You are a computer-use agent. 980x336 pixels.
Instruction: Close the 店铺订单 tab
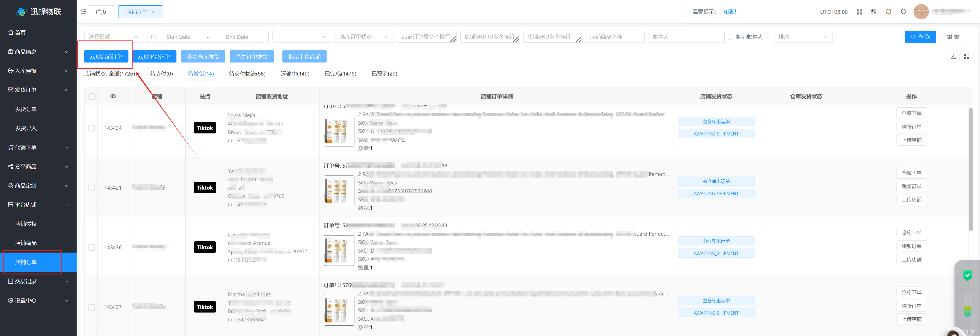[153, 12]
